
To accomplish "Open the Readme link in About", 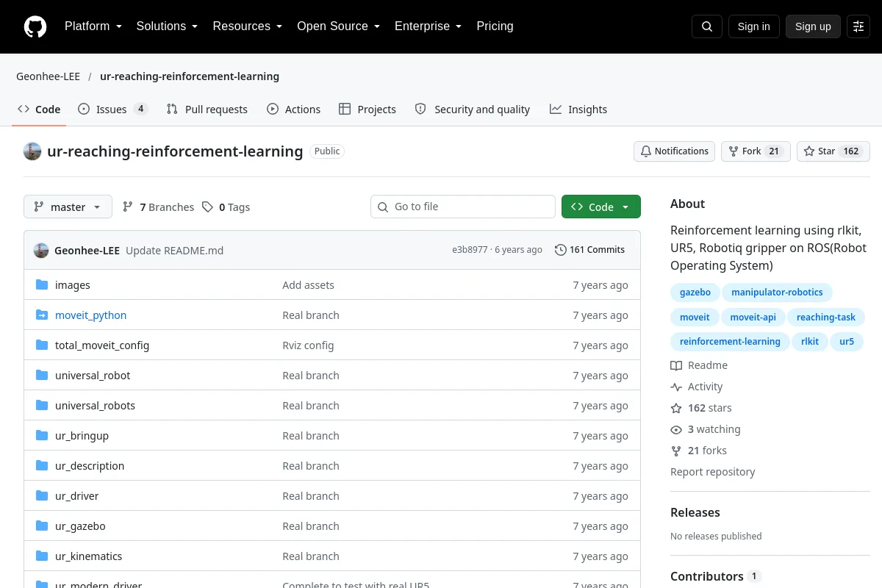I will [699, 365].
